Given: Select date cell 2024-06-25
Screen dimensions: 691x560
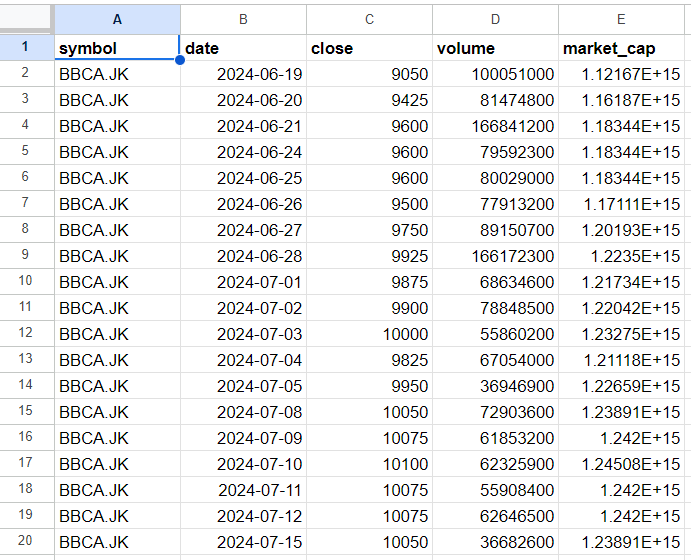Looking at the screenshot, I should coord(243,178).
